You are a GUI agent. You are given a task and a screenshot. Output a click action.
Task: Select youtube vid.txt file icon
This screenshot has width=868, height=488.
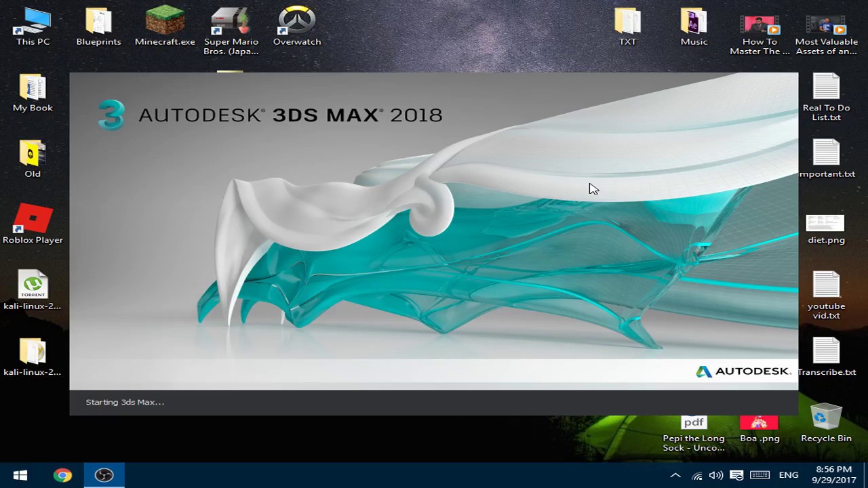826,296
